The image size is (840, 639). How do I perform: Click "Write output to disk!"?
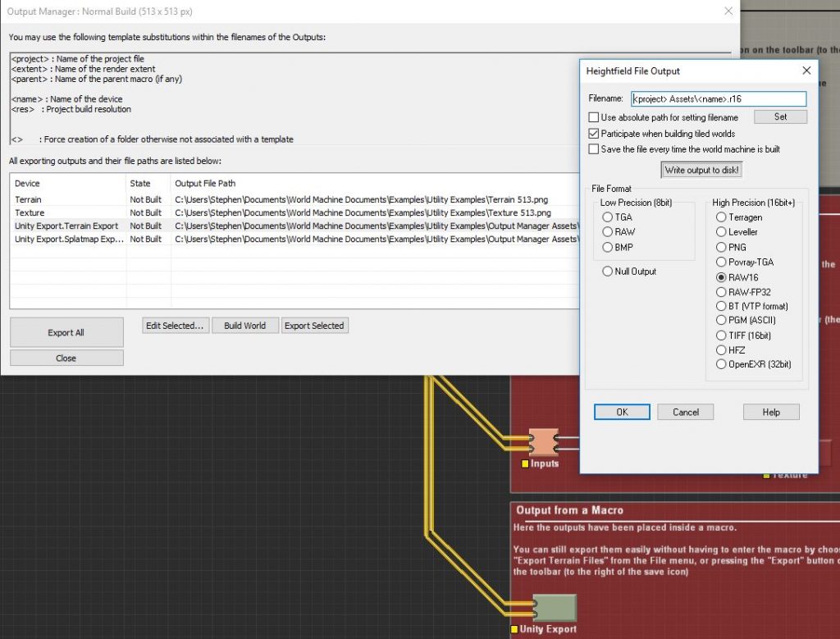tap(701, 169)
